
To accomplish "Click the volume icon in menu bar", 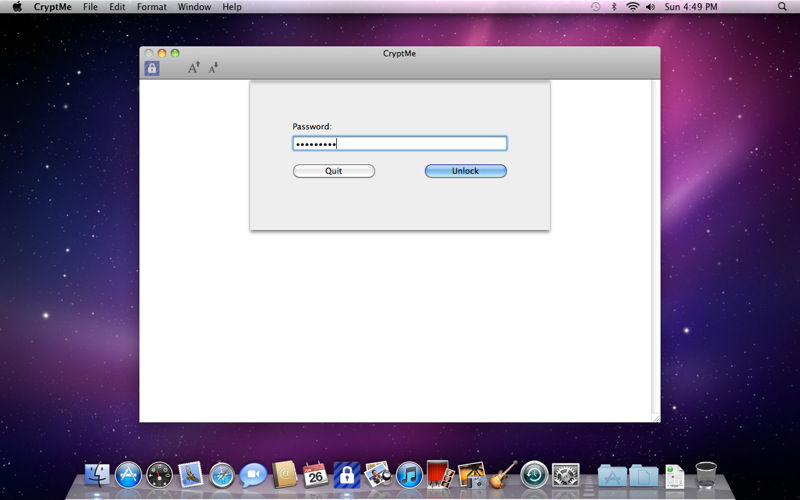I will coord(650,7).
